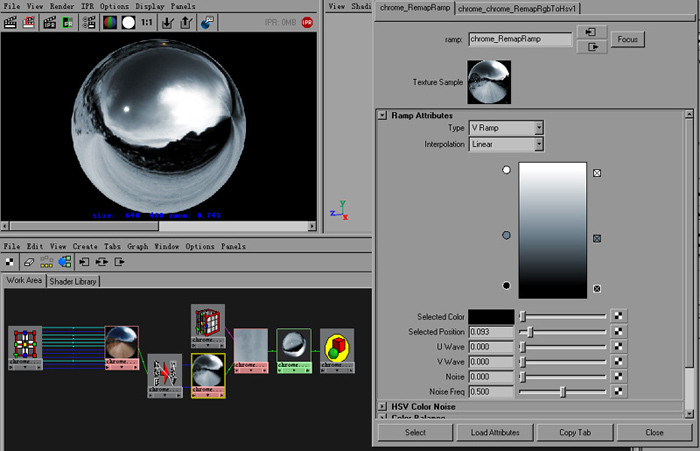Click the Keep Image down-arrow icon
The image size is (700, 451).
[x=168, y=22]
